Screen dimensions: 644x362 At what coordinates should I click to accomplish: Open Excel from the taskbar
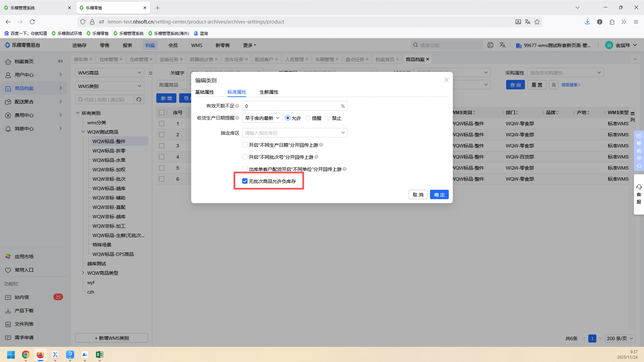tap(100, 355)
